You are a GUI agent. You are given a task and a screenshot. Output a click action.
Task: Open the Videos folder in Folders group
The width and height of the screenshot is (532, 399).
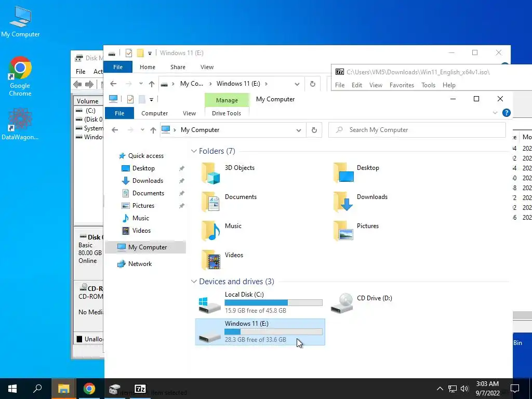click(x=222, y=260)
